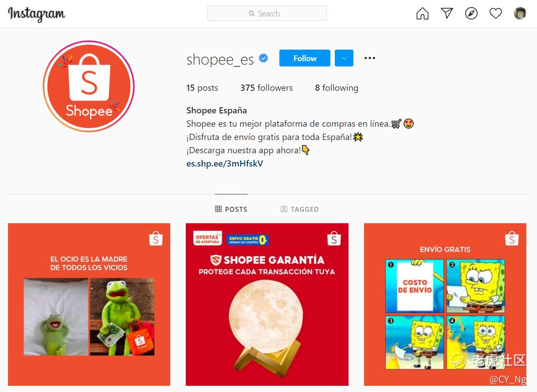Open the Explore compass icon
This screenshot has height=392, width=537.
471,14
